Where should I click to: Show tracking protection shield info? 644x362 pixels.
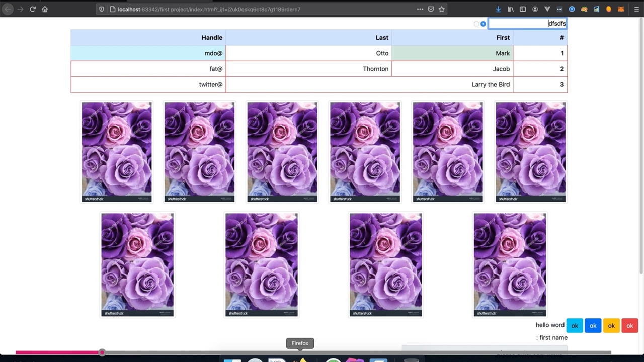[102, 9]
